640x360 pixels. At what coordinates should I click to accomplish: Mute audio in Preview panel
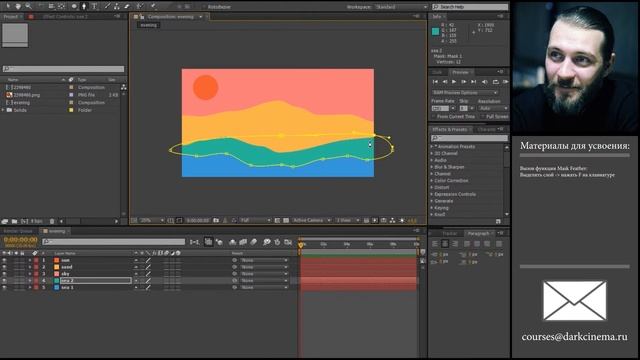(484, 82)
